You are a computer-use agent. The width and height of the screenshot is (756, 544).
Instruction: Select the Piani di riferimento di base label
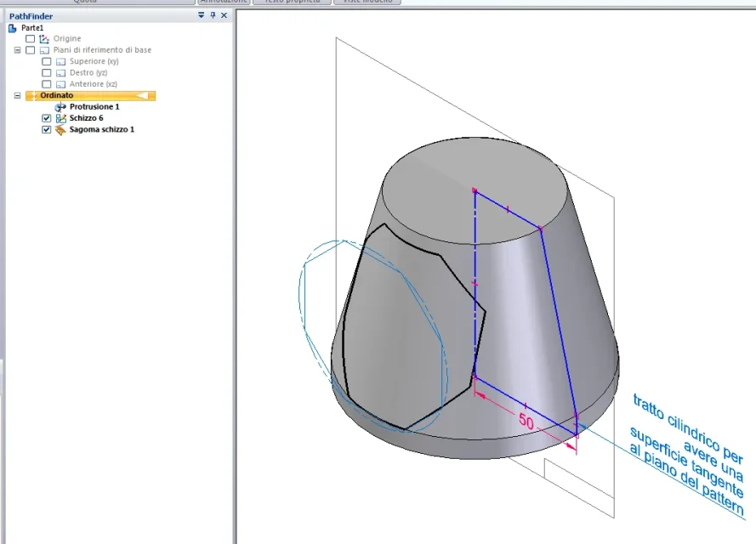[x=102, y=50]
